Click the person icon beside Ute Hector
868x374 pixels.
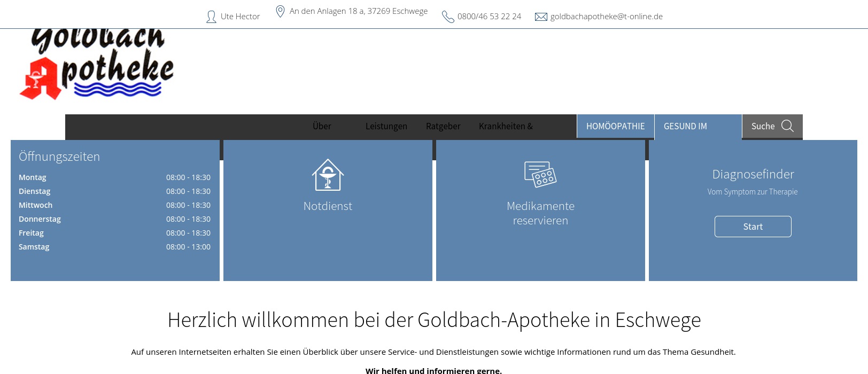(x=211, y=17)
